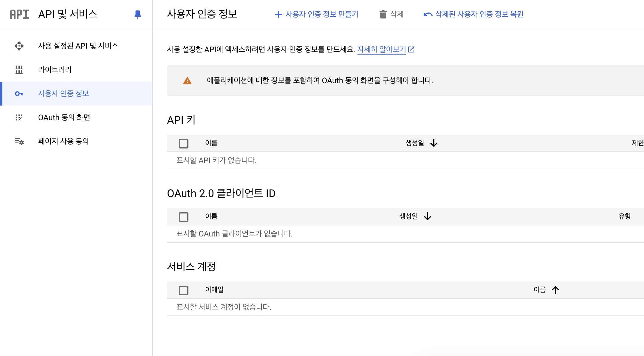
Task: Sort OAuth clients by 생성일 arrow
Action: tap(428, 216)
